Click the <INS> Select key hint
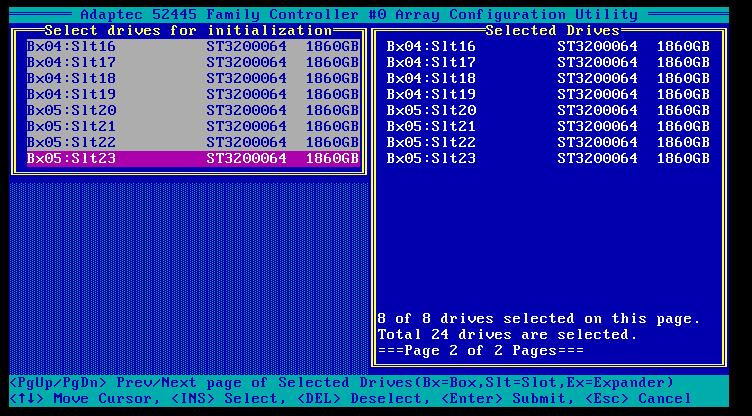 coord(229,399)
